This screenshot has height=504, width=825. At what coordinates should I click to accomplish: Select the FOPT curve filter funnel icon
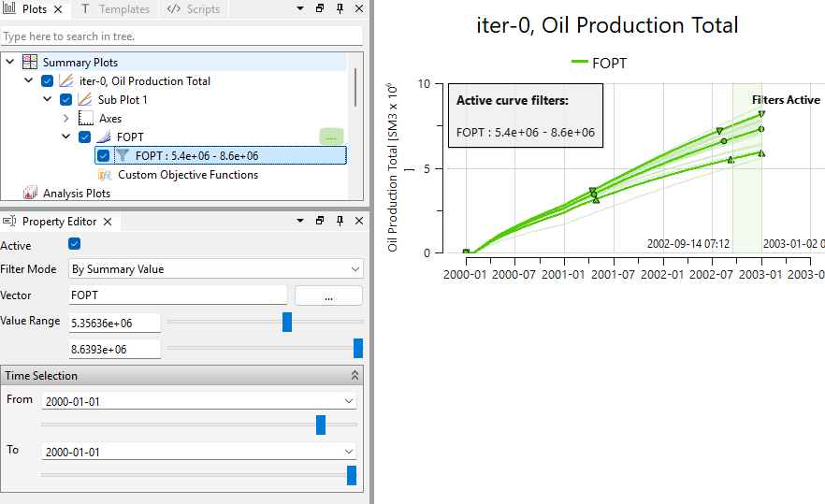(x=122, y=156)
